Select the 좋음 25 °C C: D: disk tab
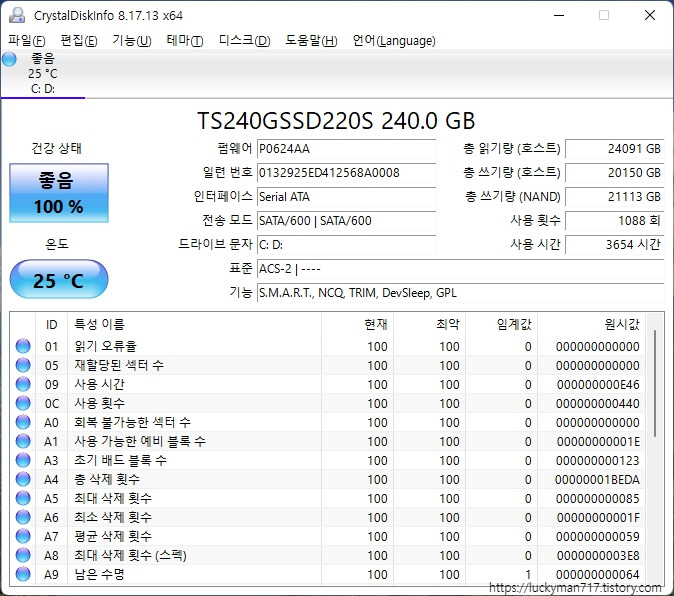Viewport: 674px width, 596px height. click(x=43, y=73)
